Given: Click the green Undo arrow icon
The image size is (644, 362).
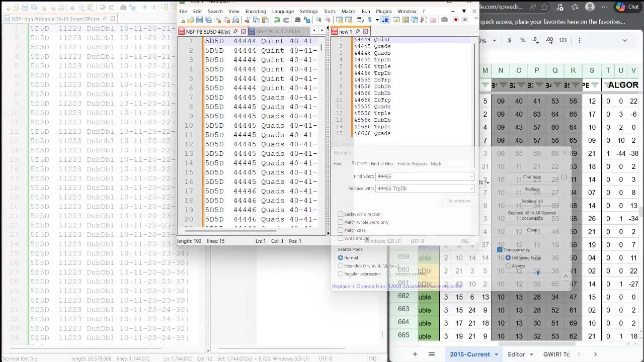Looking at the screenshot, I should [277, 20].
